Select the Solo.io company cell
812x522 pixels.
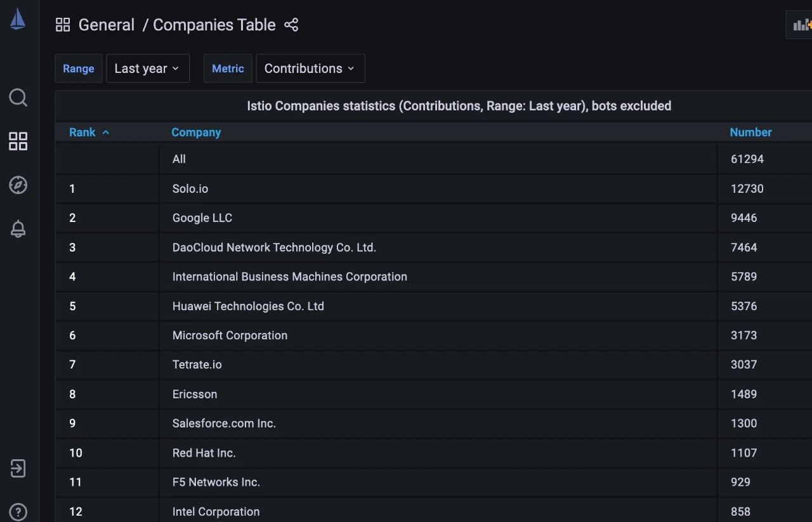tap(190, 188)
